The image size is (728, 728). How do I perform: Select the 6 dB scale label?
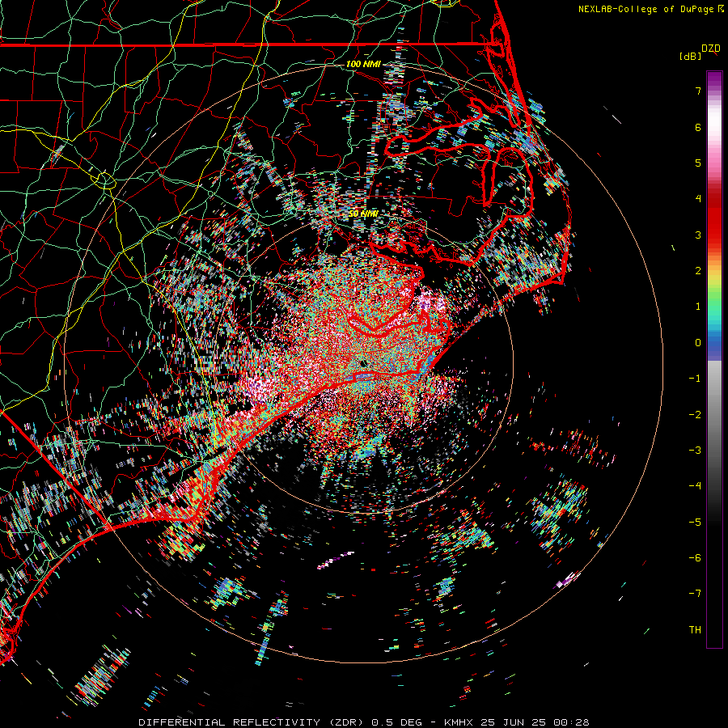698,127
